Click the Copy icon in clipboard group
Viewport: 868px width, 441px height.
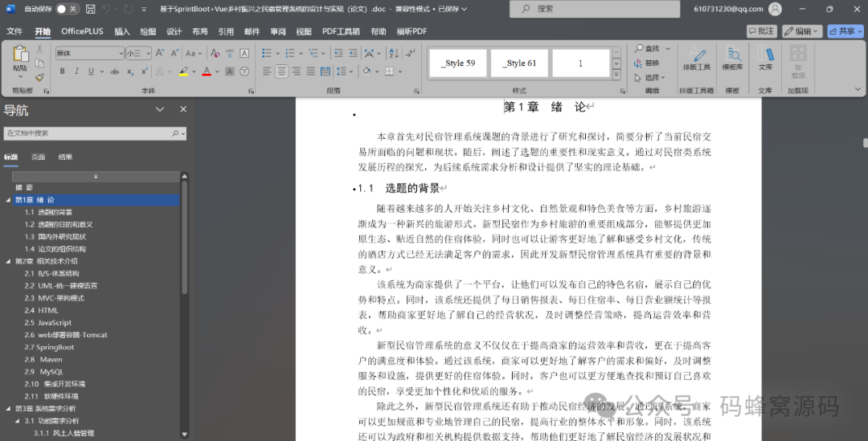tap(39, 63)
